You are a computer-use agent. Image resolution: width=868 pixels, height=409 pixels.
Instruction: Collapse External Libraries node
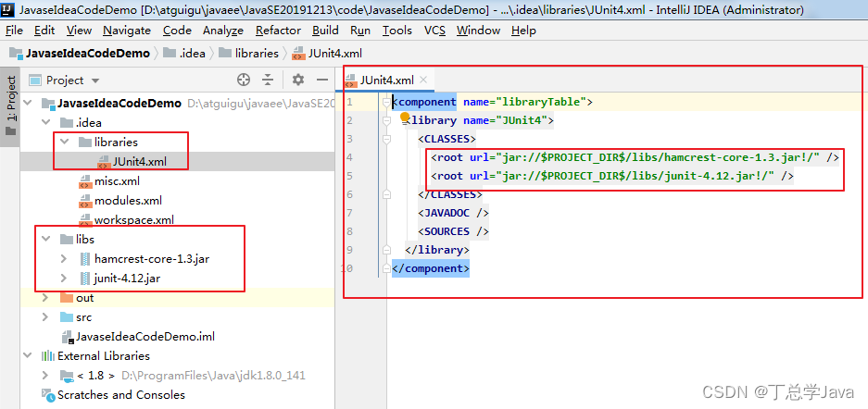(x=29, y=356)
